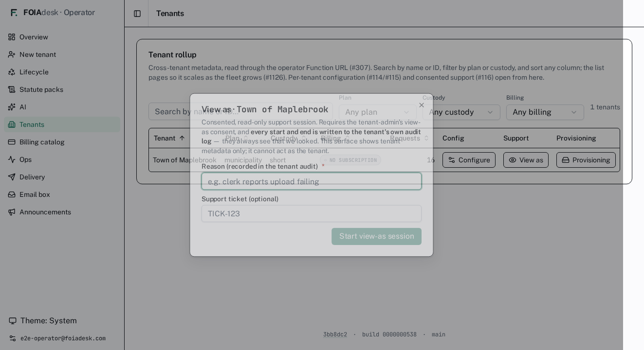644x350 pixels.
Task: Click the Announcements megaphone icon
Action: [12, 212]
